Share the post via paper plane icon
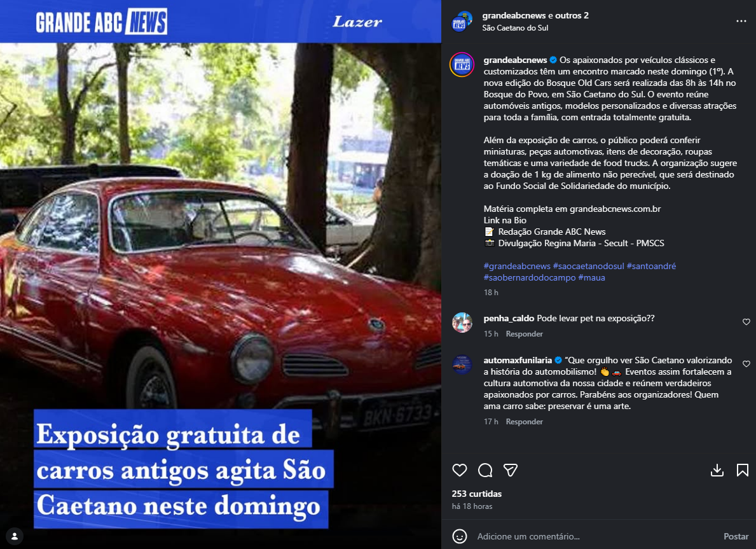 [511, 470]
